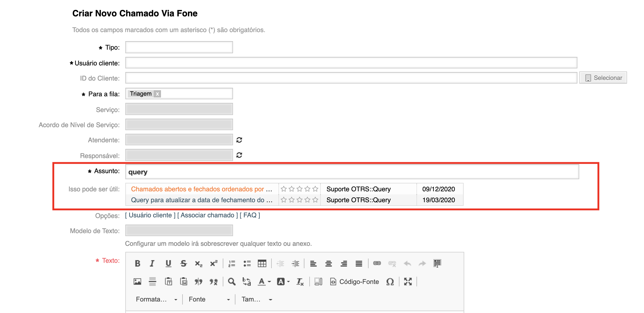Viewport: 644px width, 313px height.
Task: Insert a table into the text
Action: pyautogui.click(x=262, y=264)
